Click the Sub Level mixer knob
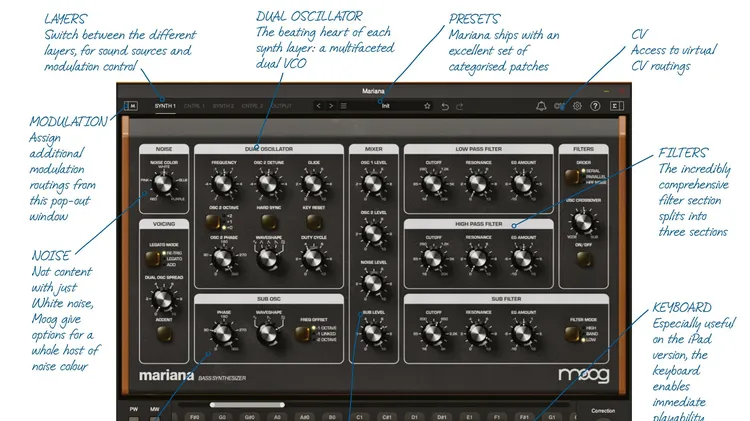This screenshot has width=750, height=421. pyautogui.click(x=373, y=334)
